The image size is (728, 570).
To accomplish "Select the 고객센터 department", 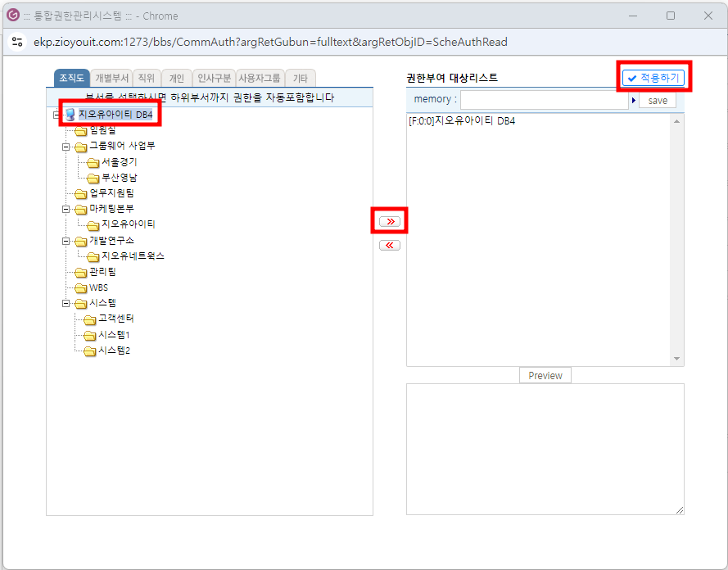I will [116, 319].
